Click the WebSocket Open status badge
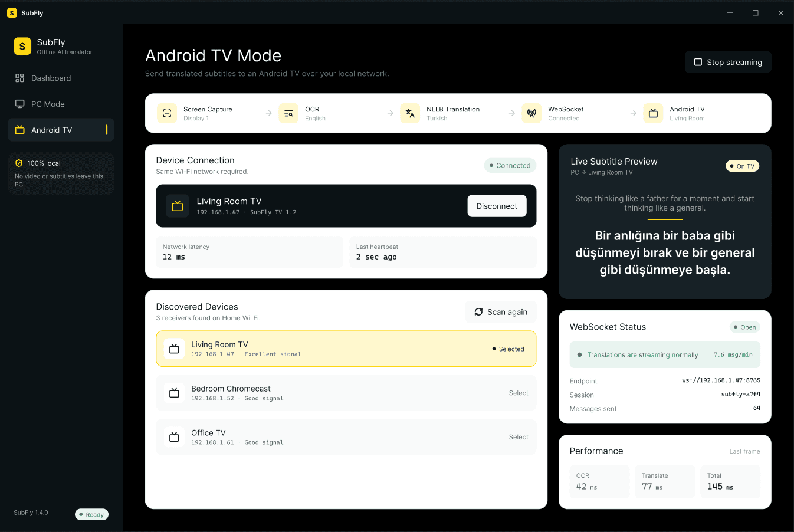 745,327
